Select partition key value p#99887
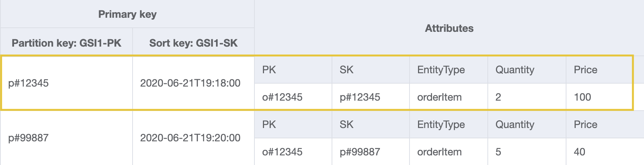The width and height of the screenshot is (644, 165). click(28, 138)
